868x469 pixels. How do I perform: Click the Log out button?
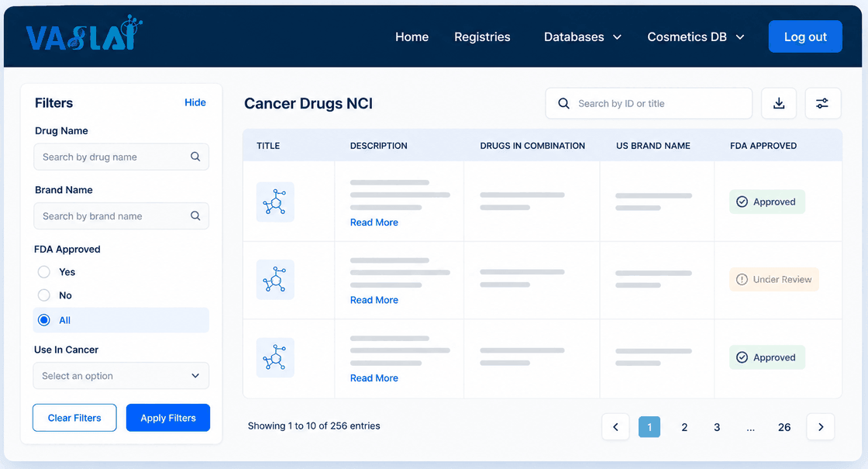[805, 36]
